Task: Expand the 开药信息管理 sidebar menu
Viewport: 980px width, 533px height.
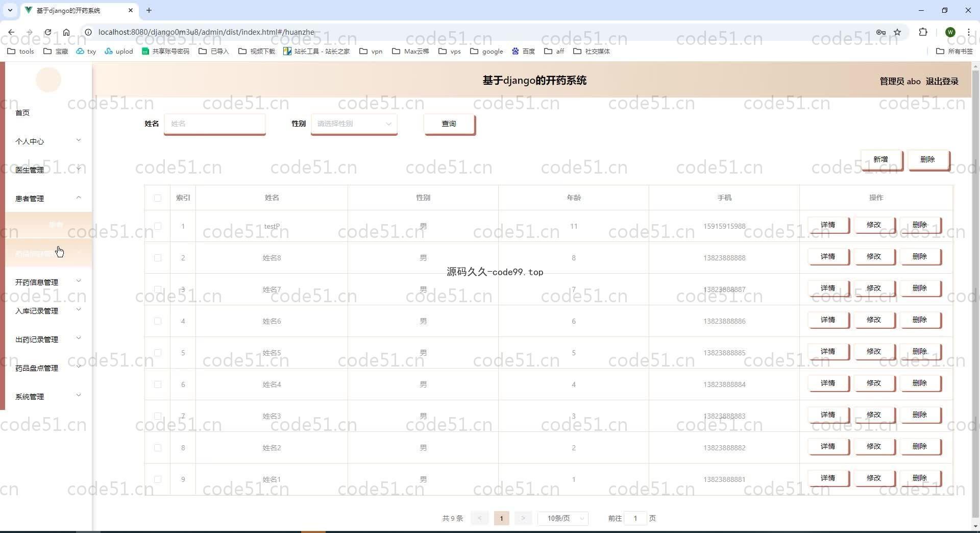Action: click(x=48, y=282)
